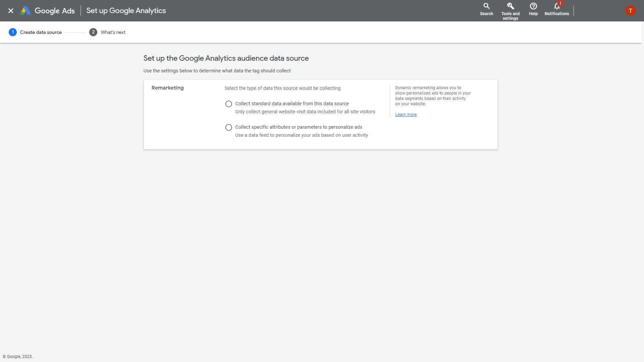Viewport: 644px width, 362px height.
Task: Click the Google Ads logo
Action: (48, 11)
